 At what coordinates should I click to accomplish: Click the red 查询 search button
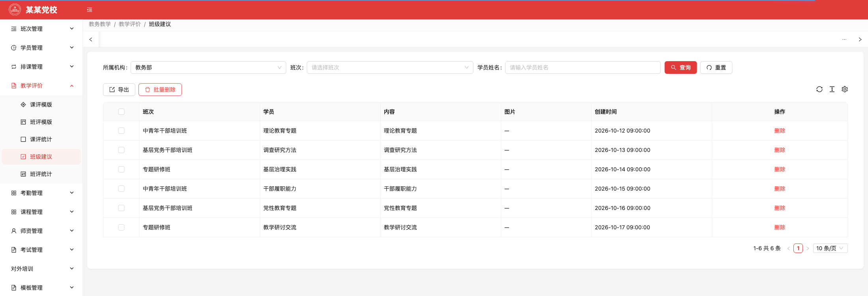click(x=681, y=67)
